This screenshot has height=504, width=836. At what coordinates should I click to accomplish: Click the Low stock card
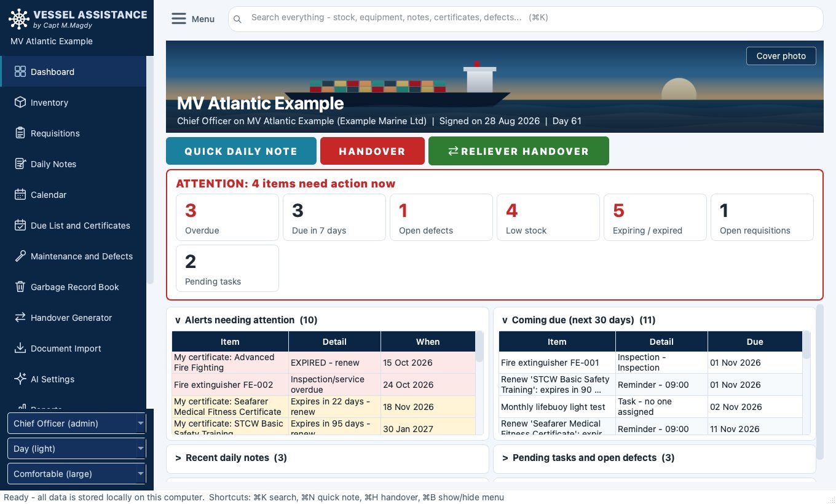[x=548, y=217]
